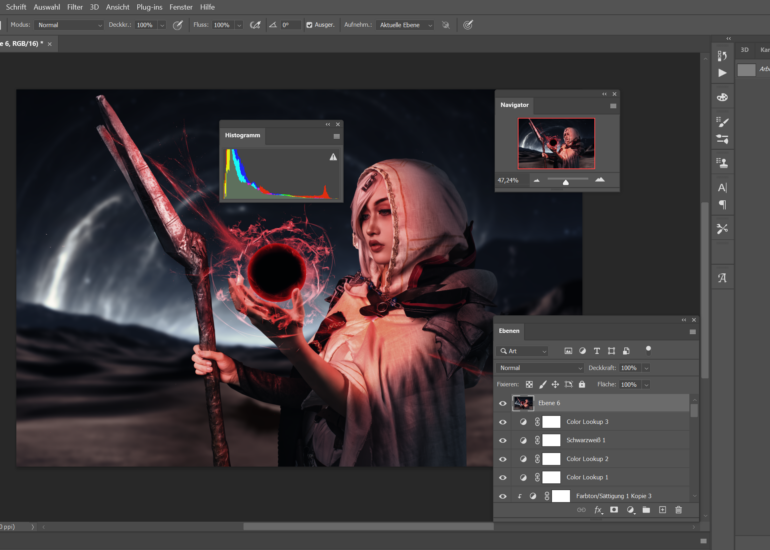Open the Fluss flow dropdown arrow
This screenshot has width=770, height=550.
coord(239,25)
